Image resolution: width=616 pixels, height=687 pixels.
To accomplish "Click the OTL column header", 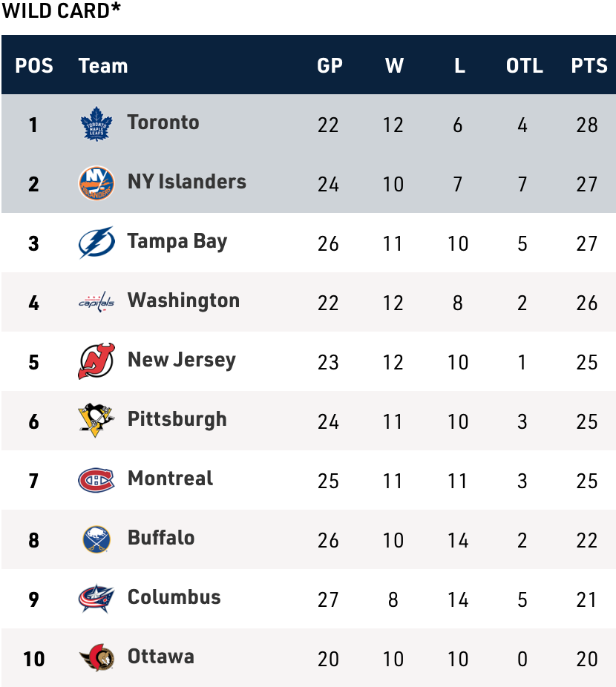I will coord(524,65).
